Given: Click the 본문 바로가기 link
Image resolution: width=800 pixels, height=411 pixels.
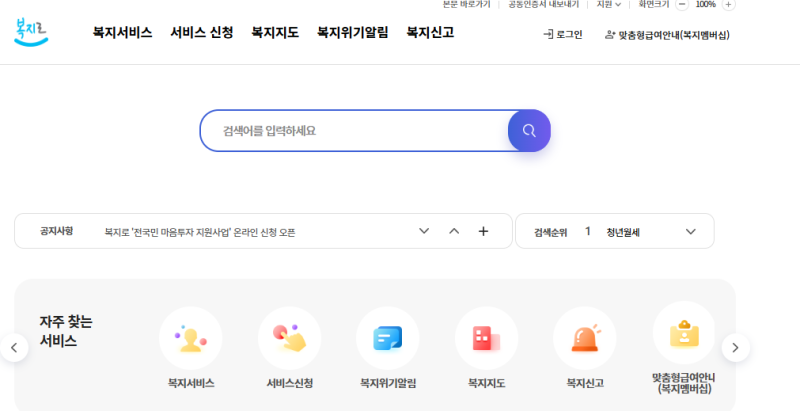Looking at the screenshot, I should [x=466, y=4].
